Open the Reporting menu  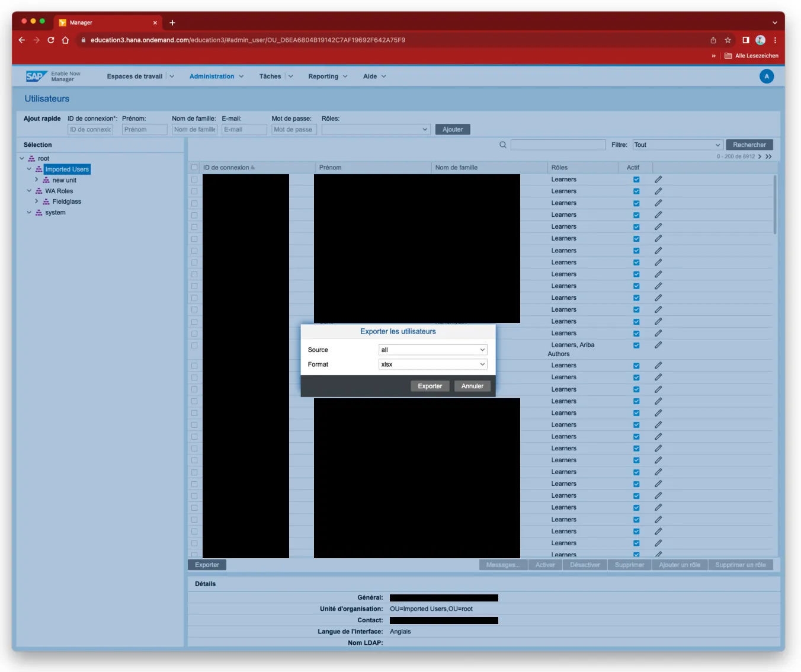[x=328, y=76]
